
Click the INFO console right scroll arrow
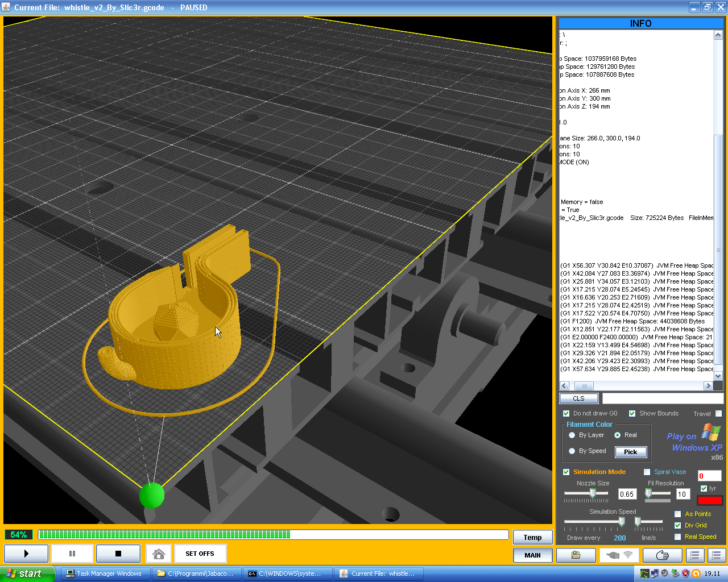[708, 386]
